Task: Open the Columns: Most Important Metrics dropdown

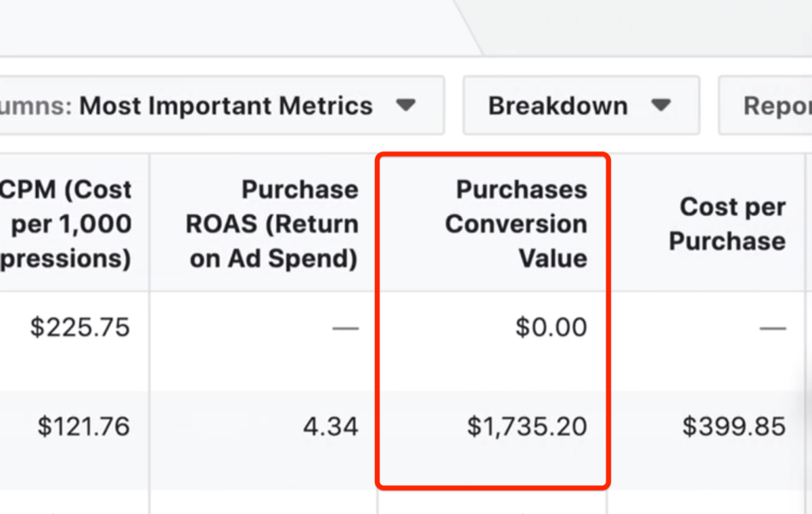Action: [x=223, y=106]
